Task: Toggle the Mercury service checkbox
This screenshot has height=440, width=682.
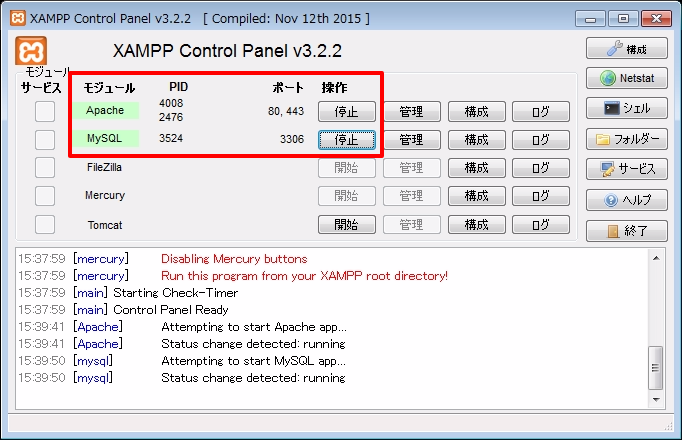Action: (x=45, y=196)
